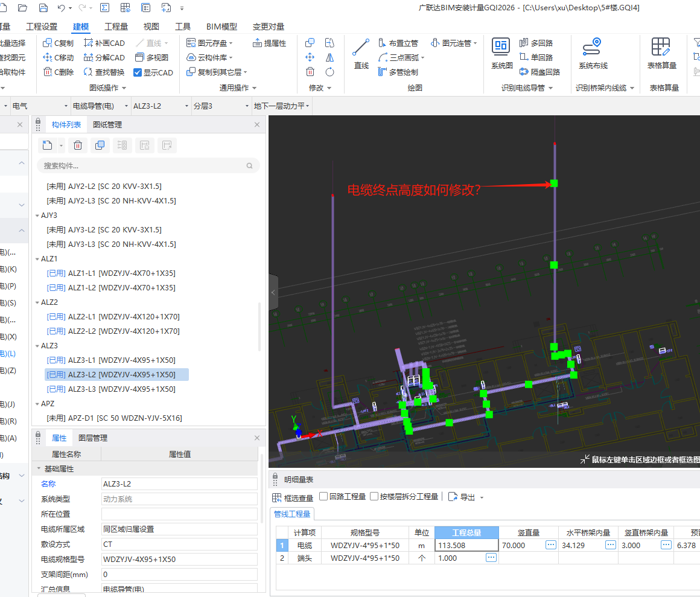Click the C删除 delete tool
Image resolution: width=700 pixels, height=597 pixels.
[58, 72]
